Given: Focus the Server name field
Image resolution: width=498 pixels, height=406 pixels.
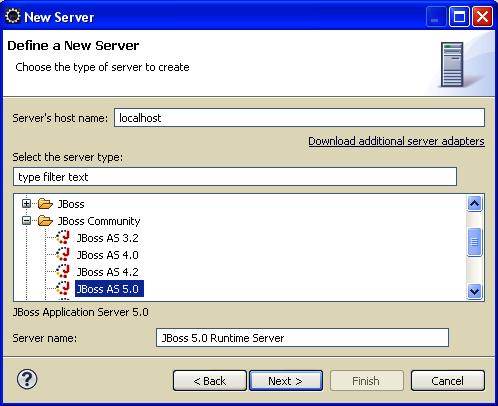Looking at the screenshot, I should point(302,338).
